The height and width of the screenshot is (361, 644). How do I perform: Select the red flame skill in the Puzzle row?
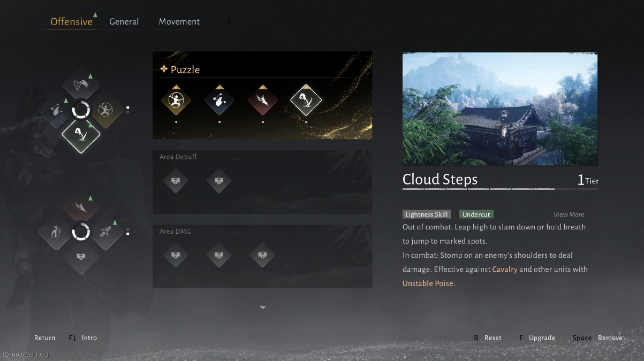pyautogui.click(x=262, y=100)
